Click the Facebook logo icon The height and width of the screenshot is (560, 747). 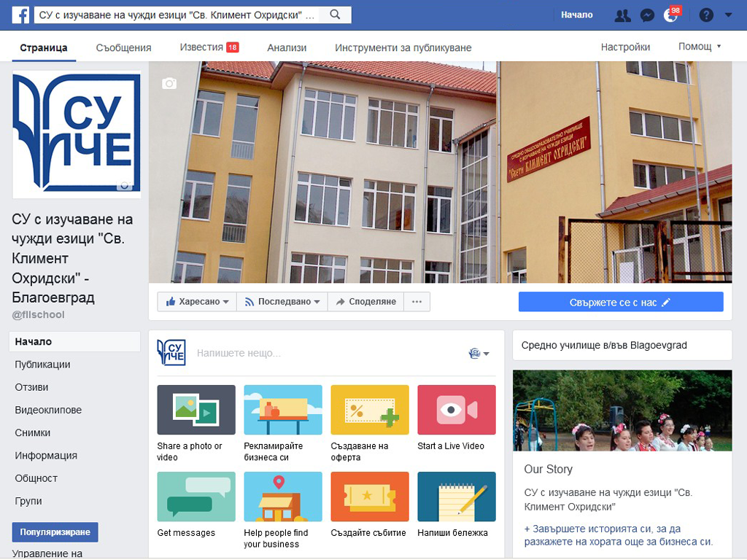click(20, 15)
